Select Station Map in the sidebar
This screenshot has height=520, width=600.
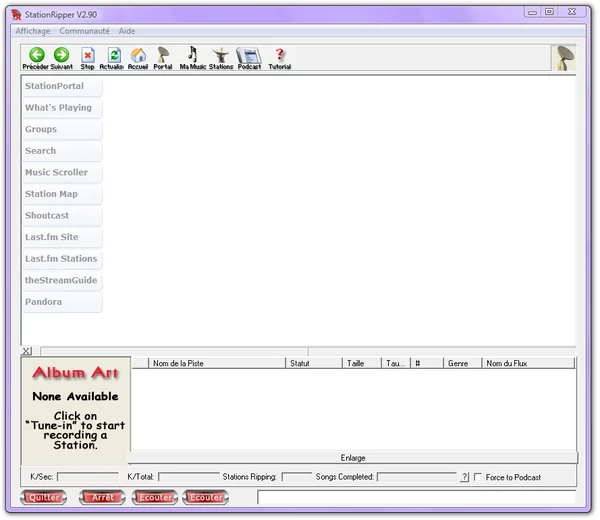[x=62, y=194]
